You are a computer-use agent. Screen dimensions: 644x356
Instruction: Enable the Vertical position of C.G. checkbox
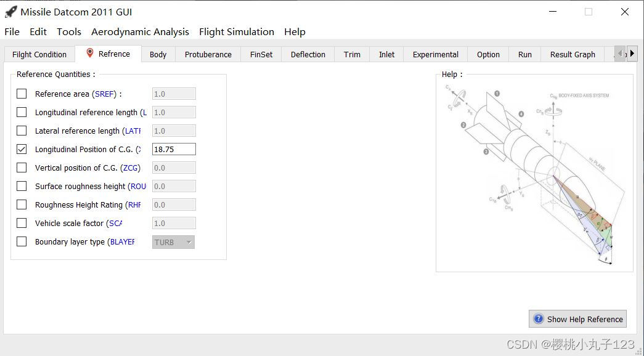point(22,168)
